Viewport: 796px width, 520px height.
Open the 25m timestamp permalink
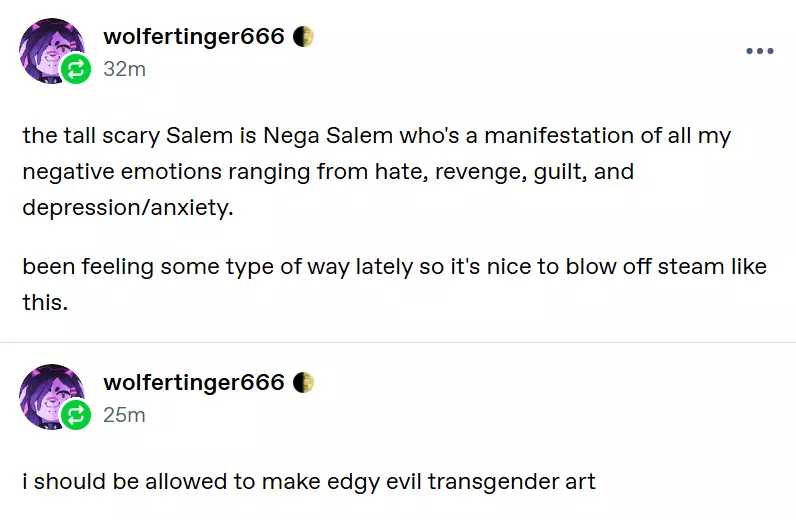pos(124,415)
